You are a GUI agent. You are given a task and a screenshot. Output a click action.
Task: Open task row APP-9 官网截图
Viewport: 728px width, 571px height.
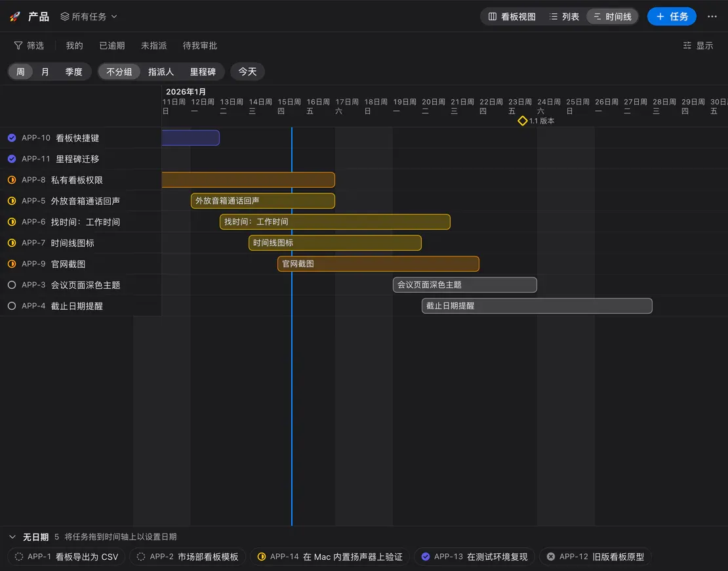[80, 264]
